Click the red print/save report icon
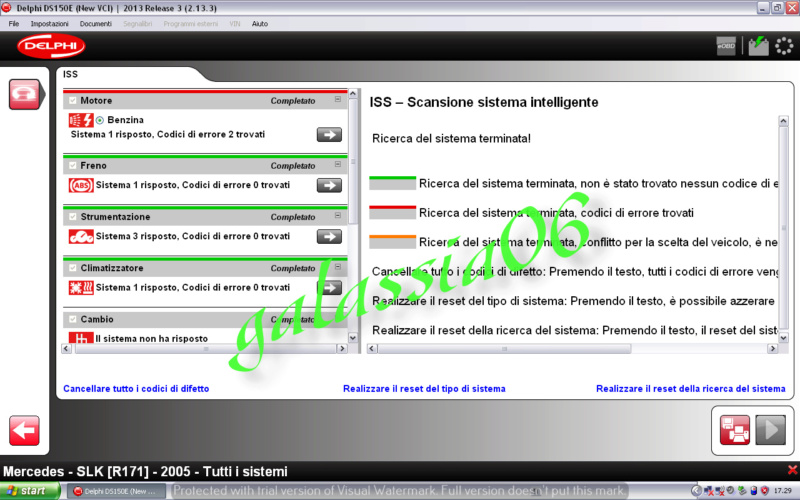 tap(735, 430)
